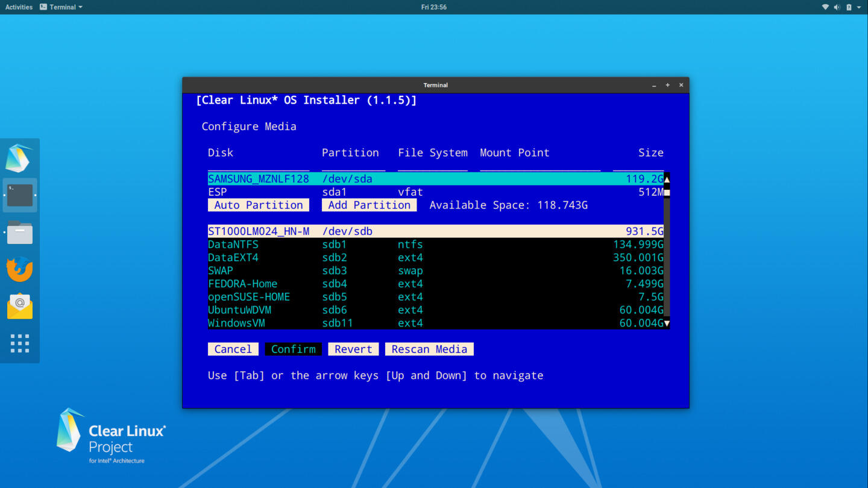Click the File System column header
868x488 pixels.
pyautogui.click(x=433, y=153)
